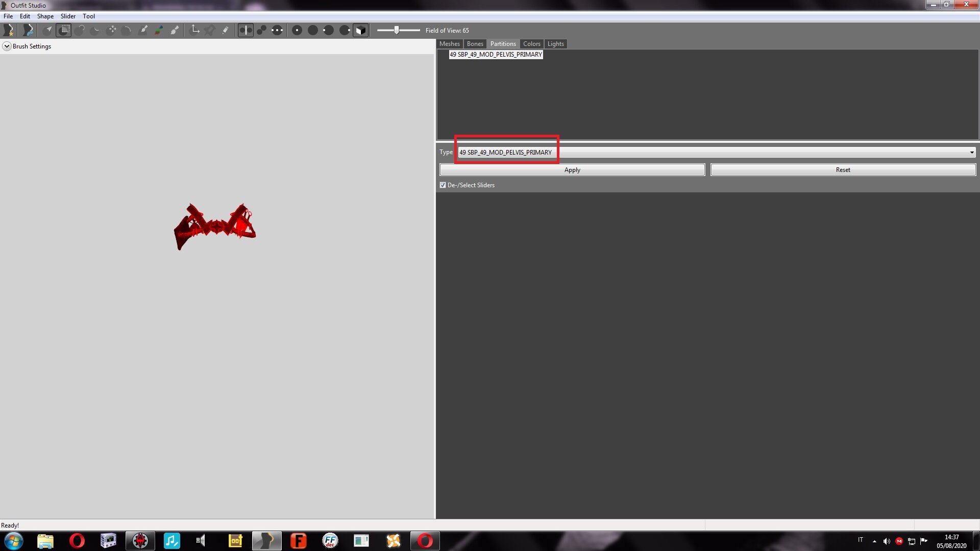980x551 pixels.
Task: Click the New Project toolbar icon
Action: point(8,30)
